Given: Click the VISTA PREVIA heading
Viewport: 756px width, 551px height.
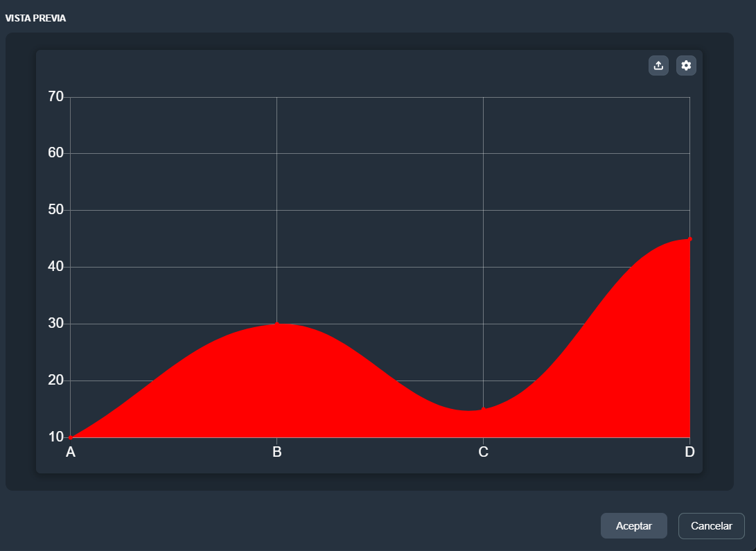Looking at the screenshot, I should [x=36, y=18].
